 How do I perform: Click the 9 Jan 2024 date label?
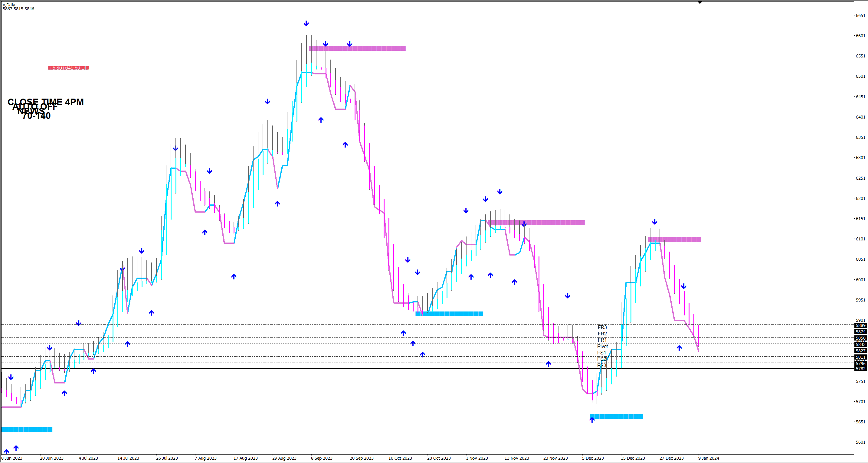coord(708,458)
